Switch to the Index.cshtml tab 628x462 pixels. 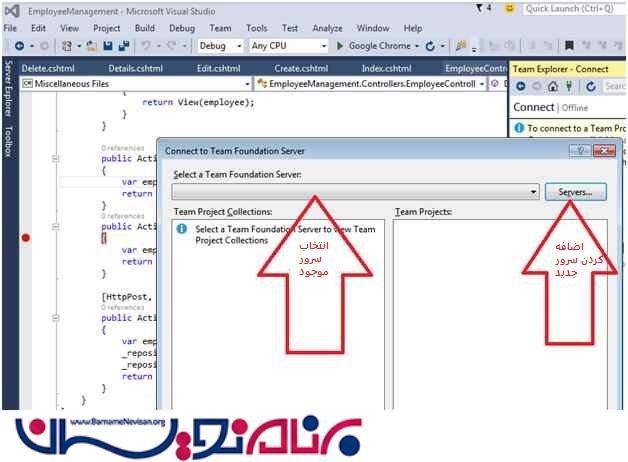pos(386,68)
